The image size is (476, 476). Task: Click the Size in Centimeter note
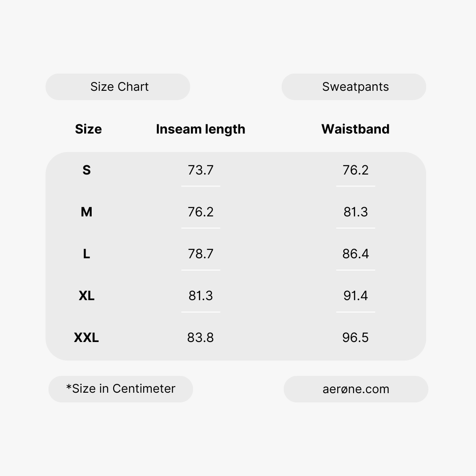121,389
